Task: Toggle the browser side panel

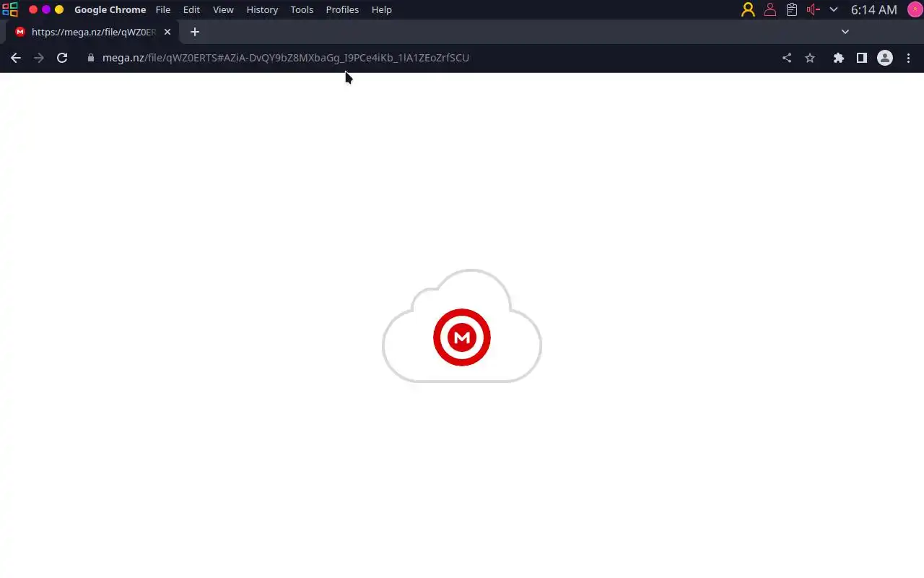Action: coord(862,58)
